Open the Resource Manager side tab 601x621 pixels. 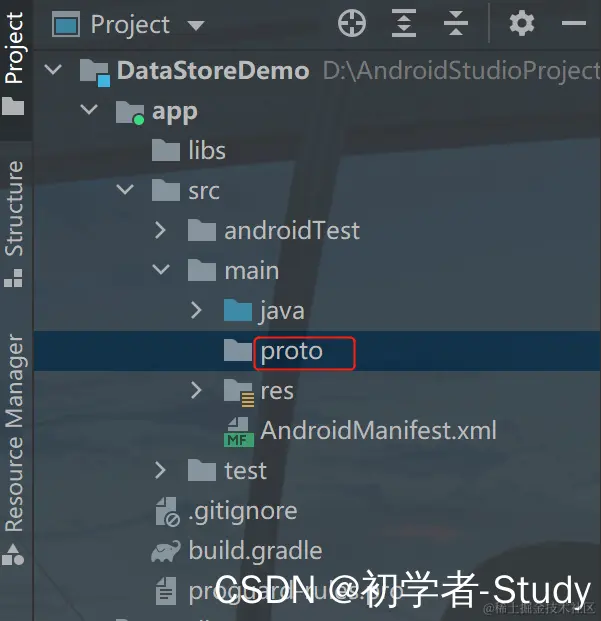(14, 450)
